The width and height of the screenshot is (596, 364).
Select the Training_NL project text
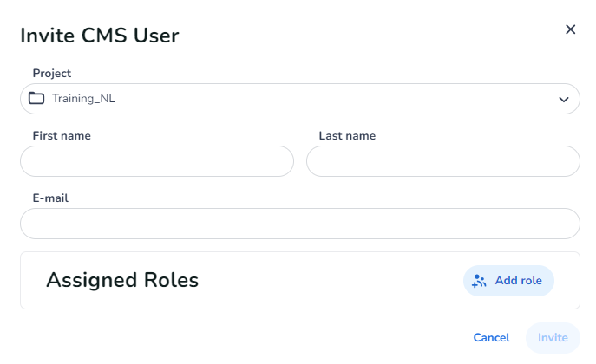click(83, 99)
